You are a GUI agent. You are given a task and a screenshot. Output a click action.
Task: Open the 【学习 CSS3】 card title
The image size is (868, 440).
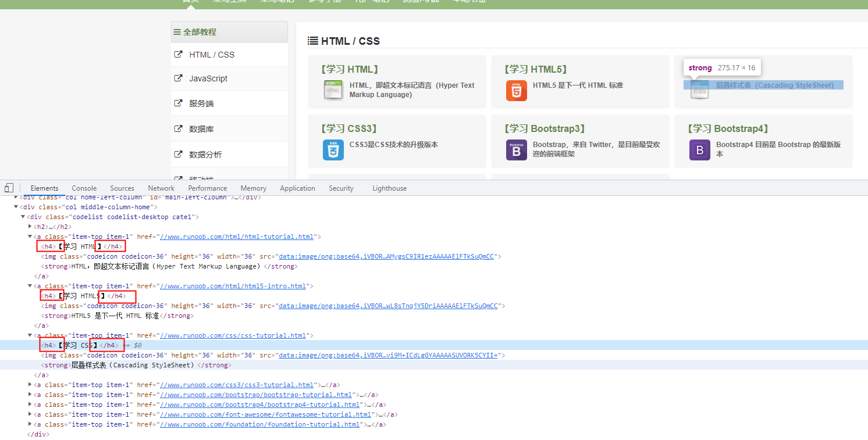[349, 128]
